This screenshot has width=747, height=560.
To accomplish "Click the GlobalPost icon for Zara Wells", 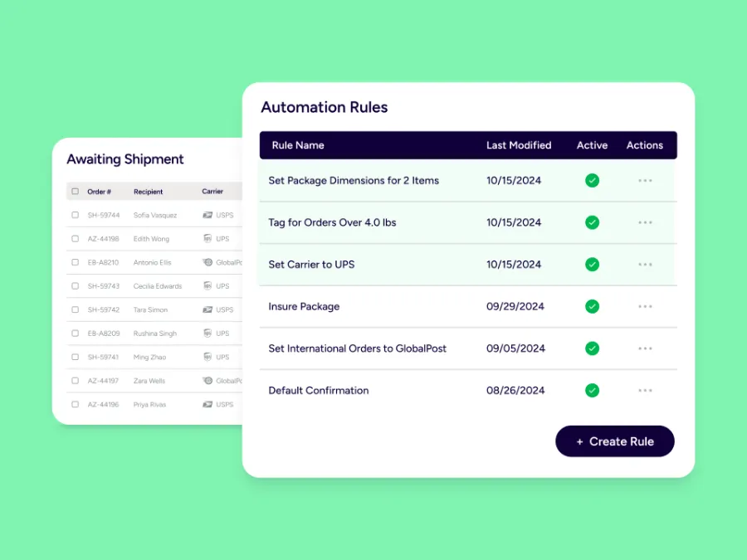I will pyautogui.click(x=207, y=381).
